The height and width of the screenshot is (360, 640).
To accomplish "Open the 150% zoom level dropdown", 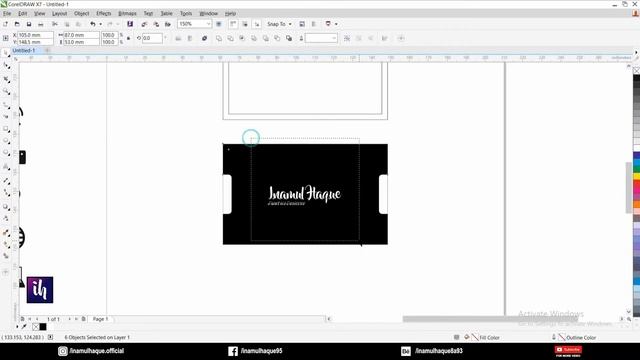I will [x=208, y=24].
